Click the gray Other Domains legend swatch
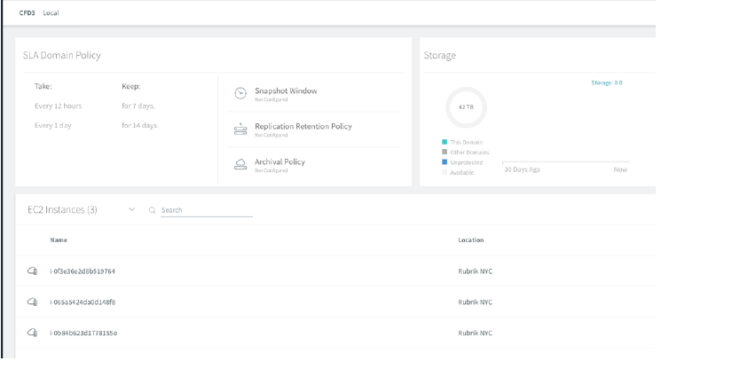Viewport: 740px width, 369px height. point(444,152)
